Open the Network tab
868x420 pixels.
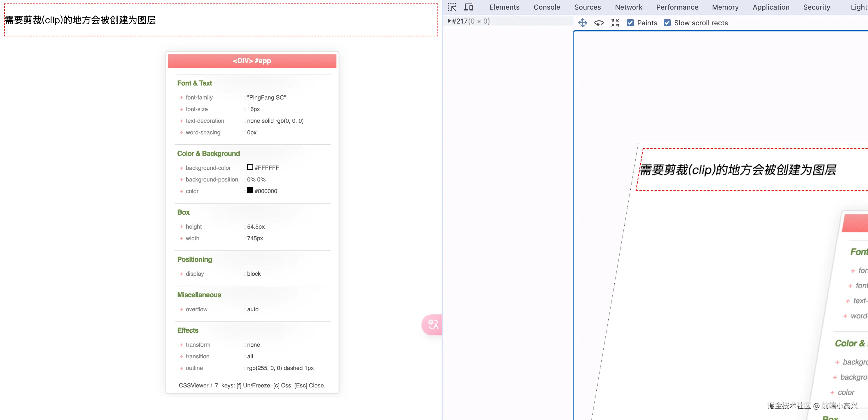pyautogui.click(x=628, y=7)
